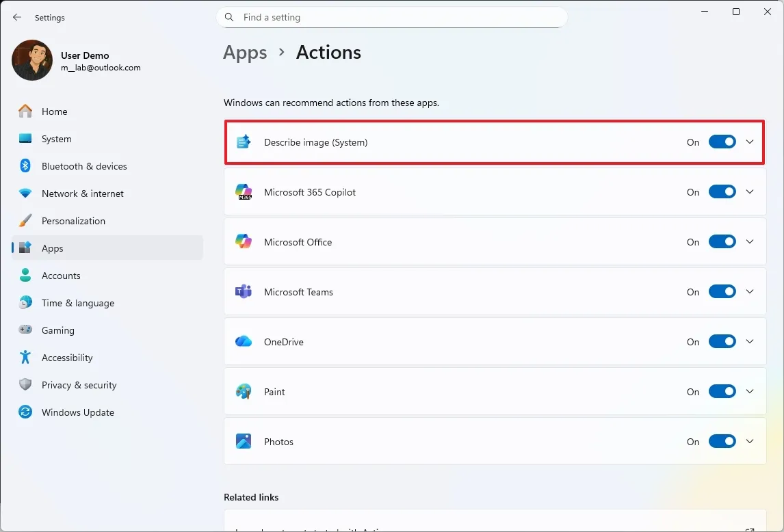
Task: Click the OneDrive cloud icon
Action: coord(244,342)
